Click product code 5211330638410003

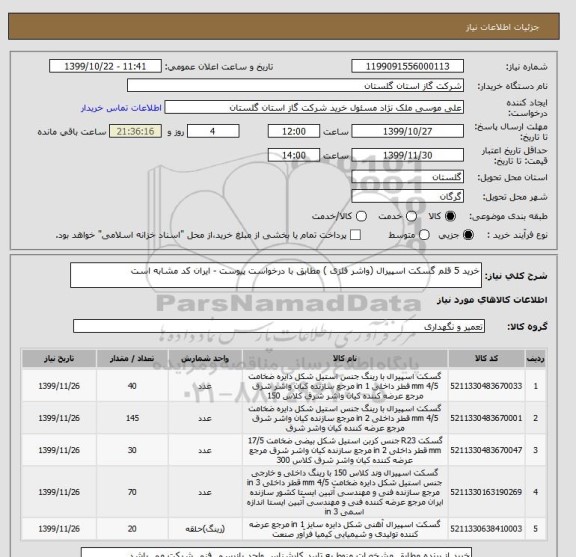486,529
